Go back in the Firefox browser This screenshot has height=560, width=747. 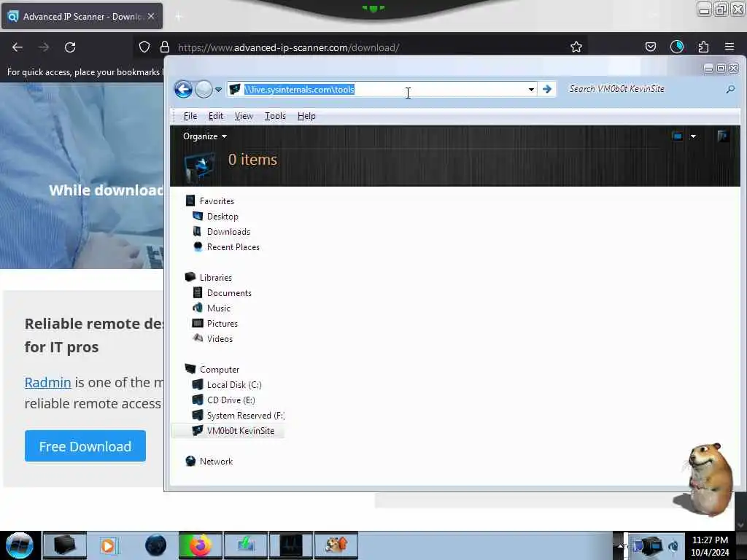[x=18, y=47]
